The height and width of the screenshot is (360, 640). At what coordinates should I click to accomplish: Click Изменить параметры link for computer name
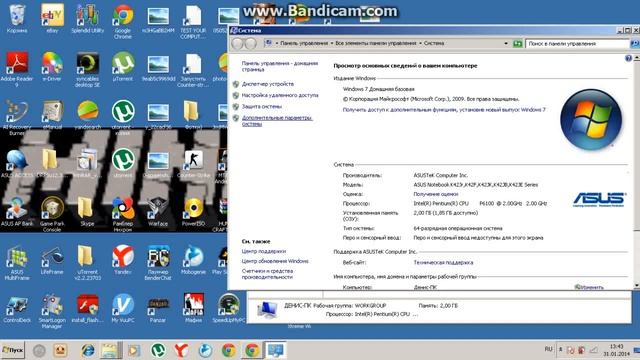tap(589, 287)
